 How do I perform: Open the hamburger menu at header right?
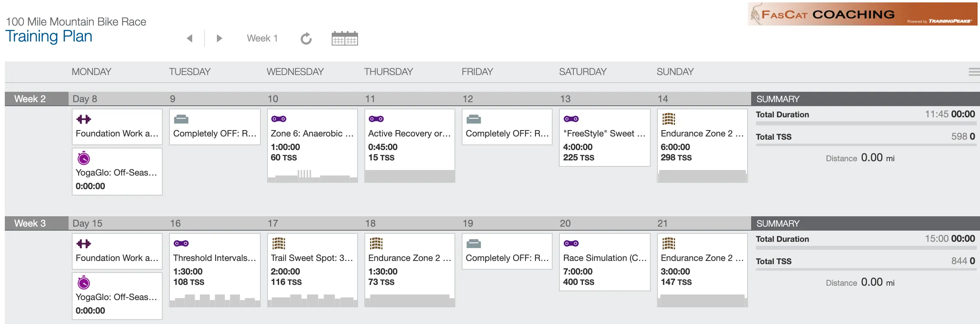click(x=974, y=72)
